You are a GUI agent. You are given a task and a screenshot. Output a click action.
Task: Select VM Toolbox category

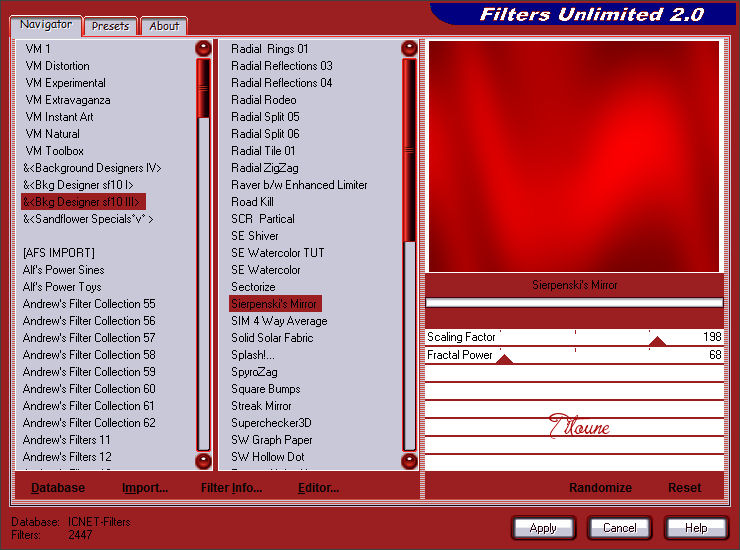[54, 151]
